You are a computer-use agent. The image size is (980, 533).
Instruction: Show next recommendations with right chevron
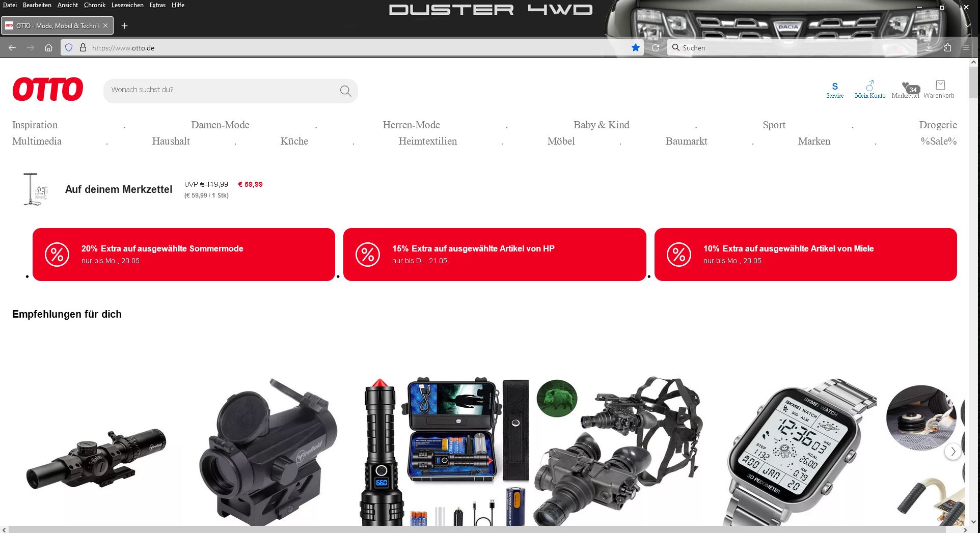coord(953,452)
